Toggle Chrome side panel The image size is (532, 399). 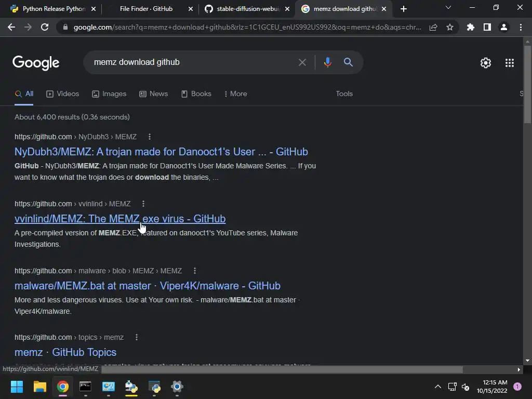(487, 27)
